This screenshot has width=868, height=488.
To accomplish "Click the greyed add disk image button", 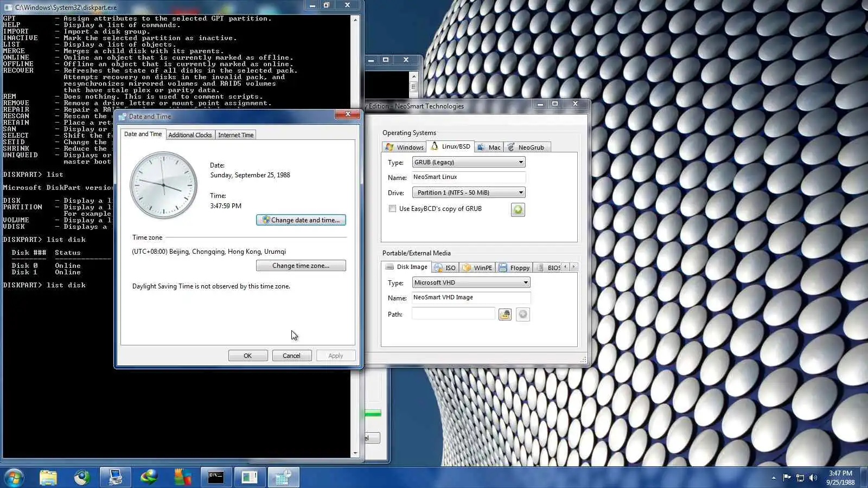I will point(522,314).
